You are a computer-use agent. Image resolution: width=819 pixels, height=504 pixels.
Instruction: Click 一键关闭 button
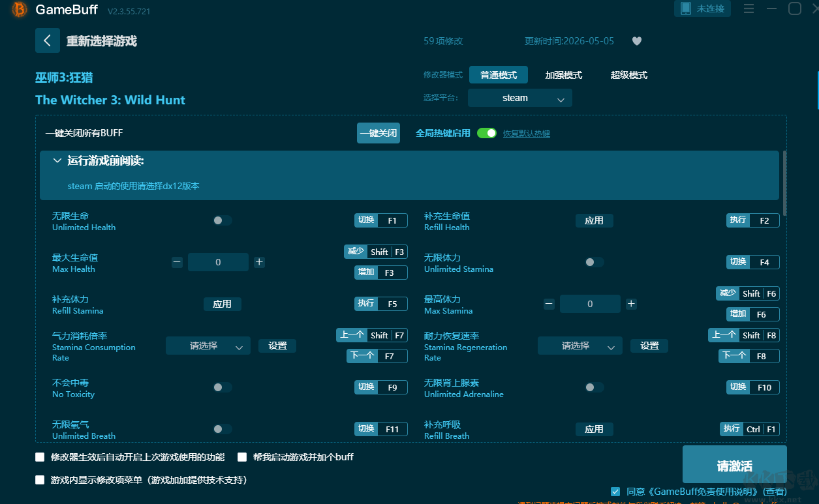pyautogui.click(x=379, y=133)
